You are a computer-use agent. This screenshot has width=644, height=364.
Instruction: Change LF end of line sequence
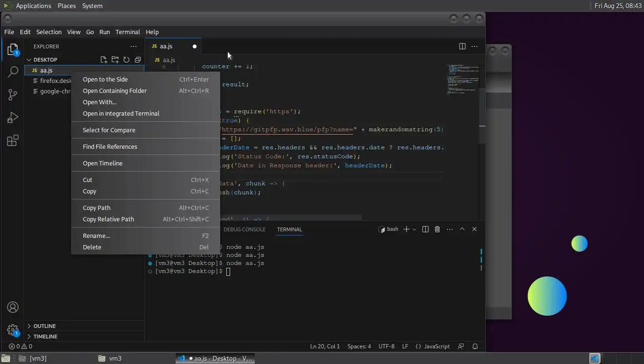tap(405, 346)
